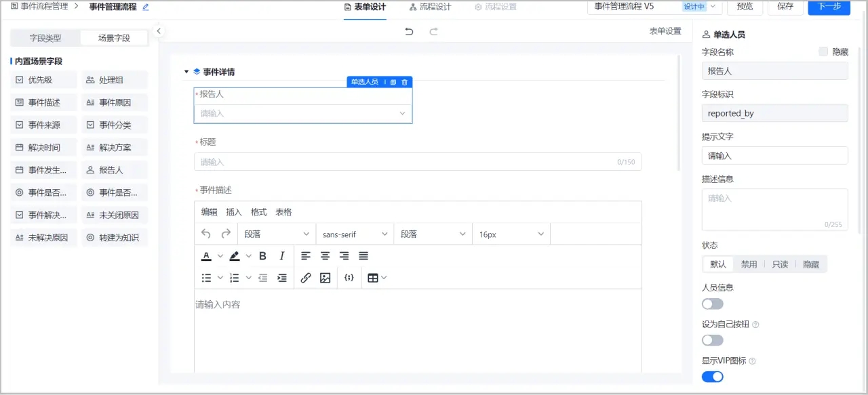Click the 预览 button

tap(744, 7)
